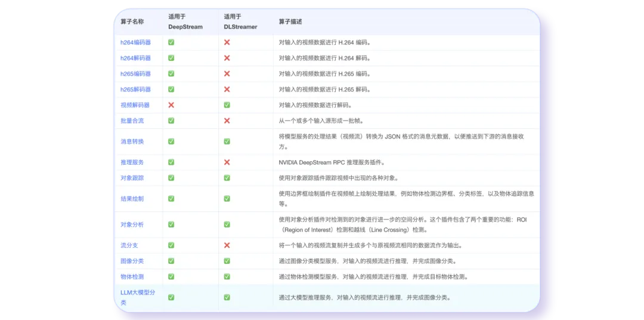Open the h264解码器 operator link
Screen dimensions: 644x320
pyautogui.click(x=135, y=58)
